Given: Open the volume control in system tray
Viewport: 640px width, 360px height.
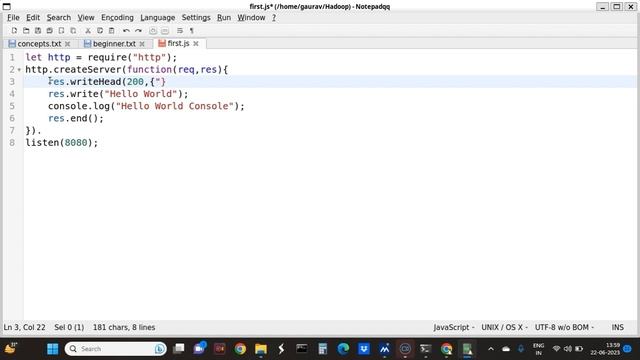Looking at the screenshot, I should click(568, 349).
